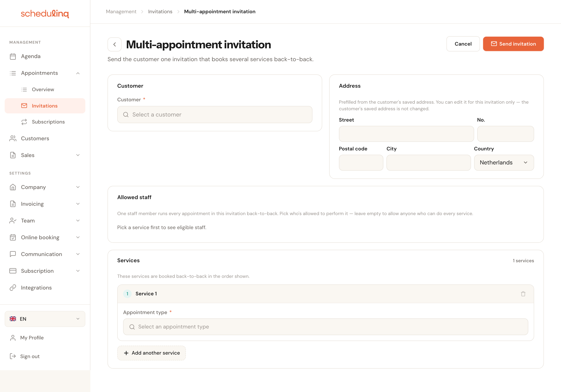Click plus icon on Add another service
The image size is (561, 392).
126,353
